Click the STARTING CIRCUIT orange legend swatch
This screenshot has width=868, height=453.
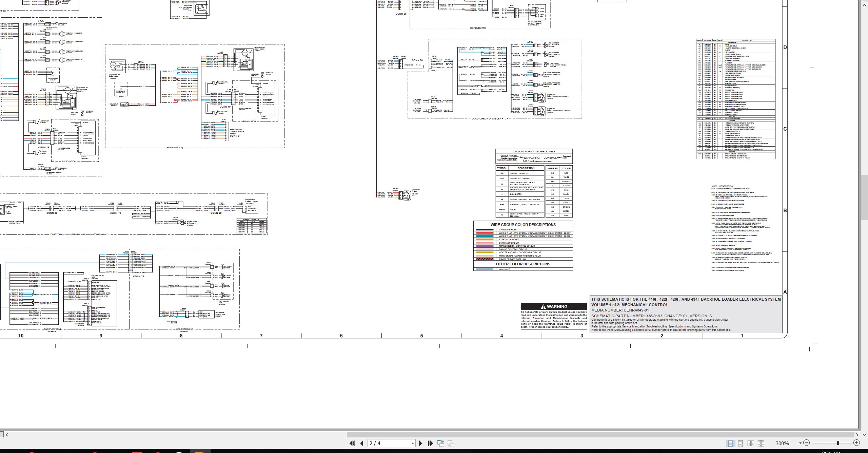coord(485,239)
